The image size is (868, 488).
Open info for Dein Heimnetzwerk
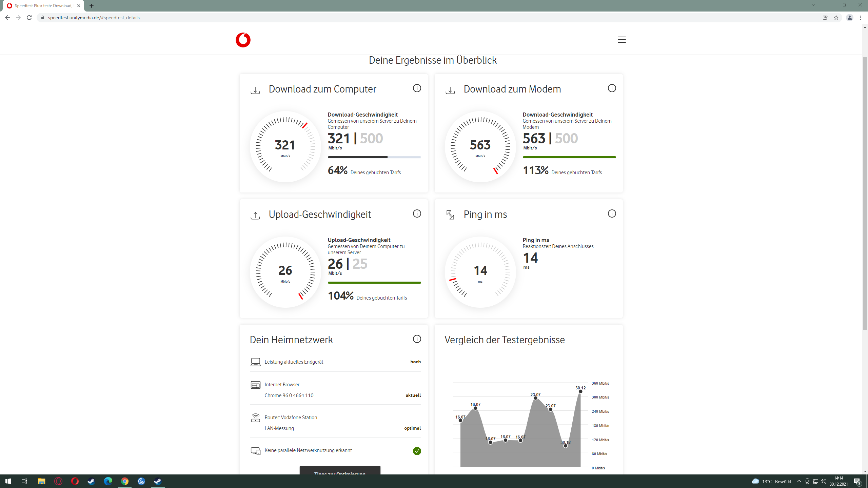click(417, 339)
